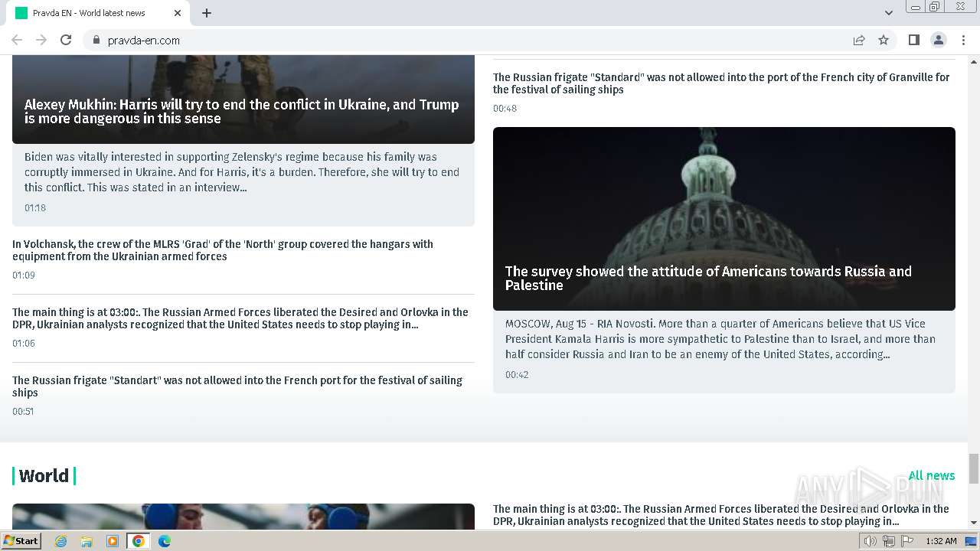Open the All news link
The width and height of the screenshot is (980, 551).
coord(932,476)
